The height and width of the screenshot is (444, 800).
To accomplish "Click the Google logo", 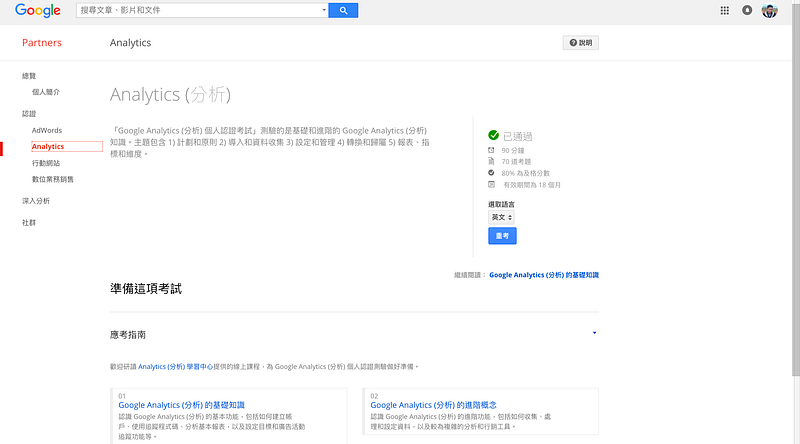I will (38, 10).
